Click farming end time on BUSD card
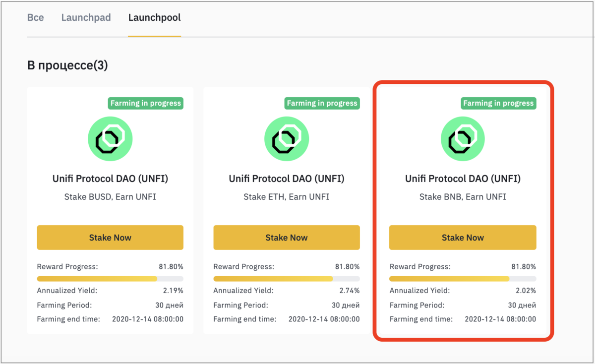The width and height of the screenshot is (595, 364). click(x=148, y=319)
